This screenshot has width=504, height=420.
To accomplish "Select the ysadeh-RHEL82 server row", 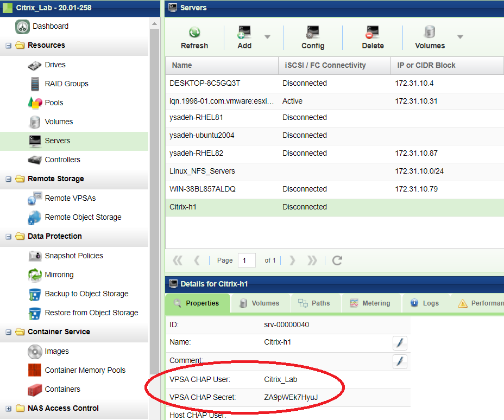I will tap(335, 154).
